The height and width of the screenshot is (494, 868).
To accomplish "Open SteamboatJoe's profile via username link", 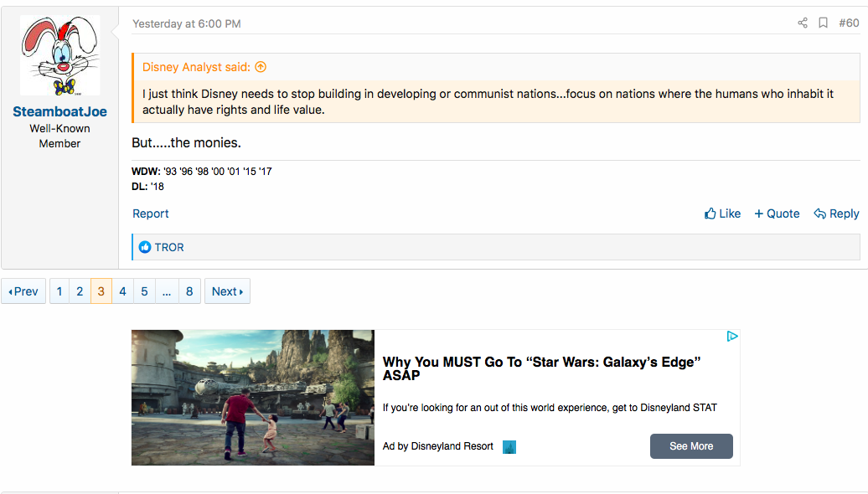I will [x=59, y=111].
